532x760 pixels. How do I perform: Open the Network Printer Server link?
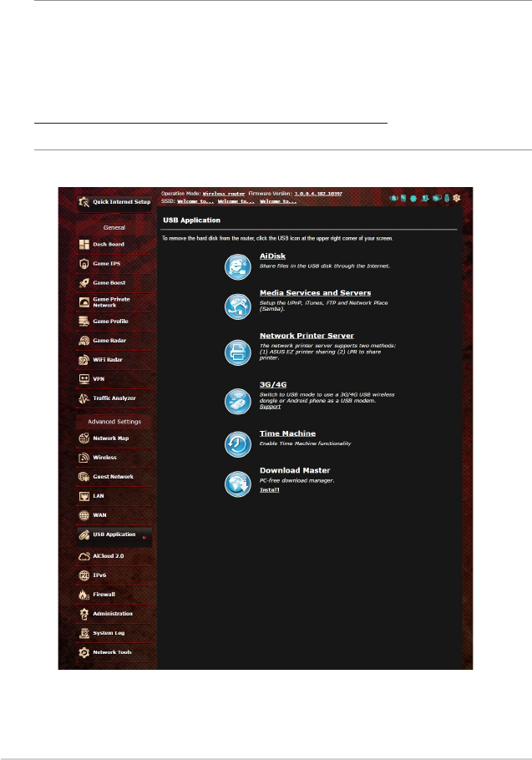point(307,336)
